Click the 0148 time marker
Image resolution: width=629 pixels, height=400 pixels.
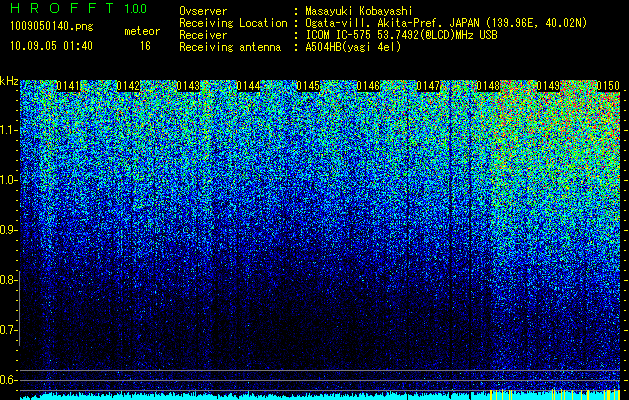pos(488,85)
